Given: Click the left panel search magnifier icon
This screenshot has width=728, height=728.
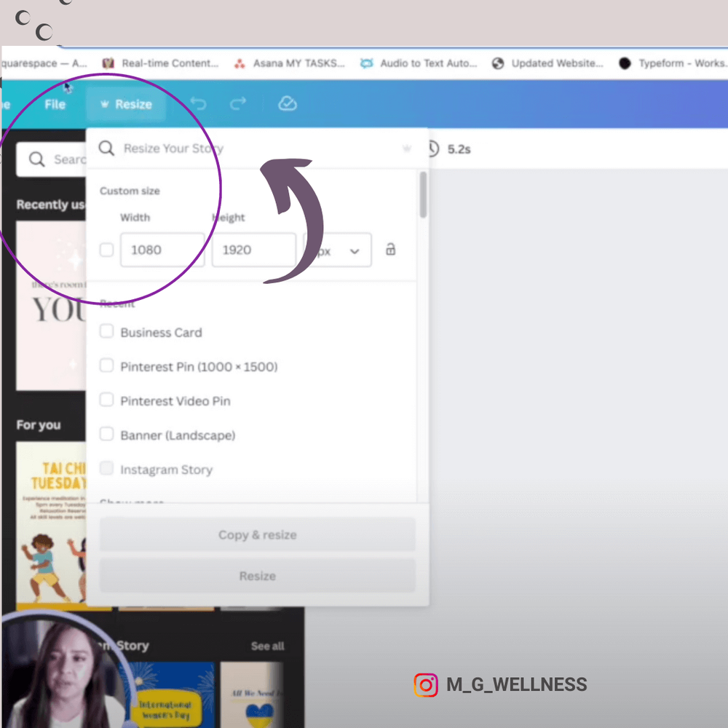Looking at the screenshot, I should 36,159.
